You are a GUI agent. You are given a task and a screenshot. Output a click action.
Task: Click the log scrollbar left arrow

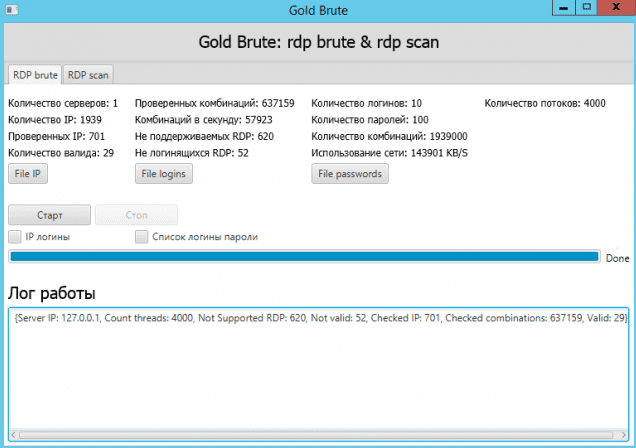pyautogui.click(x=13, y=435)
